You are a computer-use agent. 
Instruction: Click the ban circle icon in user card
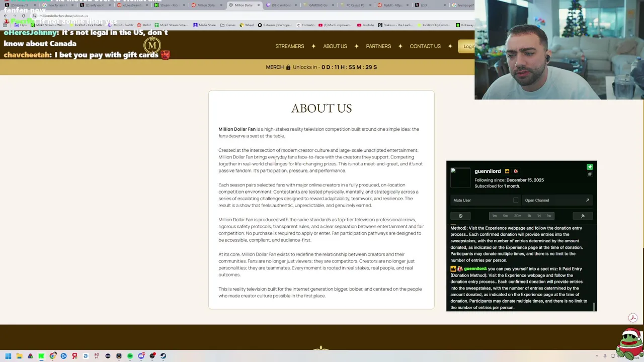pos(460,216)
